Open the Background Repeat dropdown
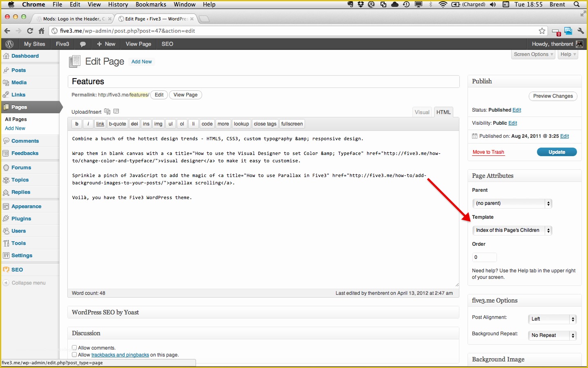Image resolution: width=588 pixels, height=368 pixels. pos(552,335)
